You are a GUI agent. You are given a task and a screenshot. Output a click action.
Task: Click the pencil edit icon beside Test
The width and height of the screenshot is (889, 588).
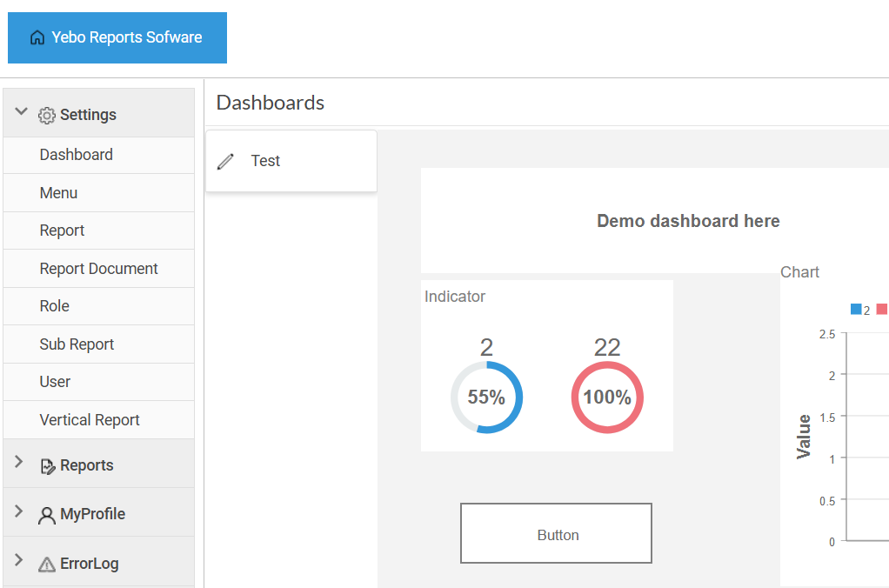point(225,162)
